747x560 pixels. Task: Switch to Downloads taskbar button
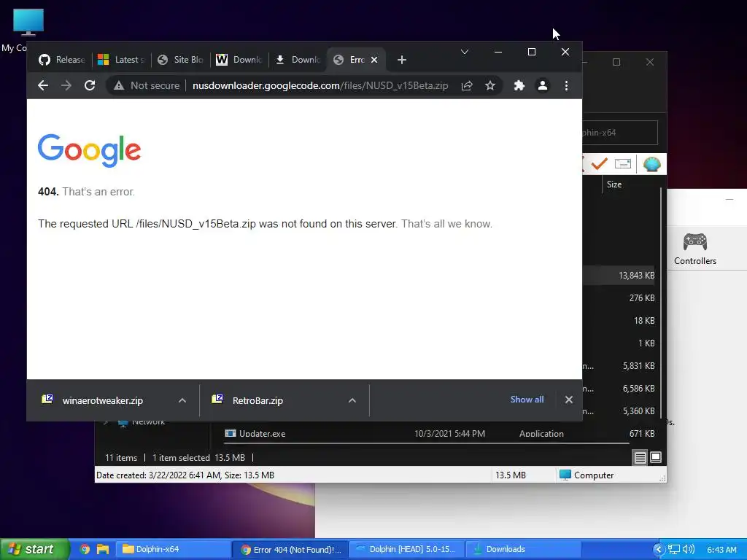tap(523, 550)
